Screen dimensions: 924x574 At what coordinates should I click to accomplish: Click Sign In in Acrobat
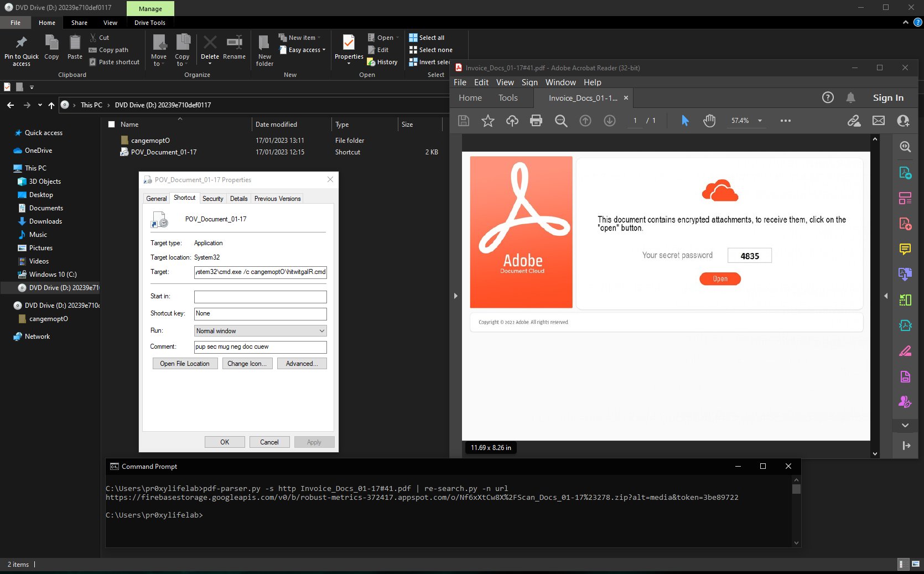[x=888, y=98]
